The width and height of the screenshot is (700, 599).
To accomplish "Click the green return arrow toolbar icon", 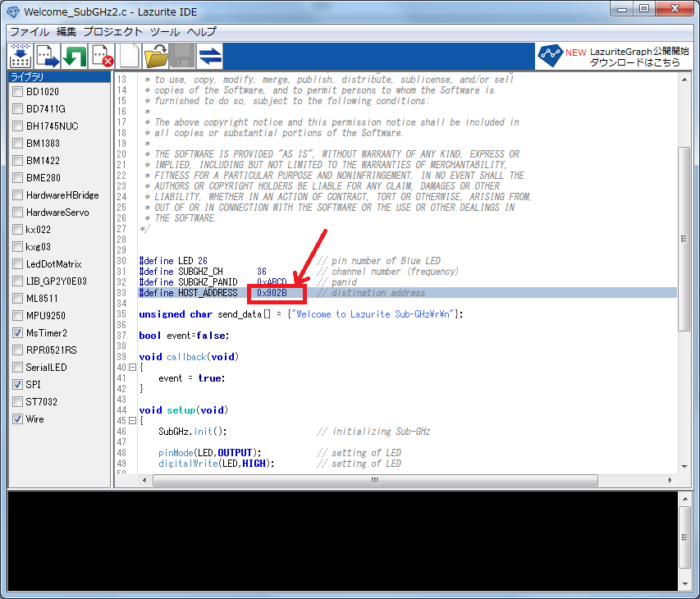I will [74, 57].
